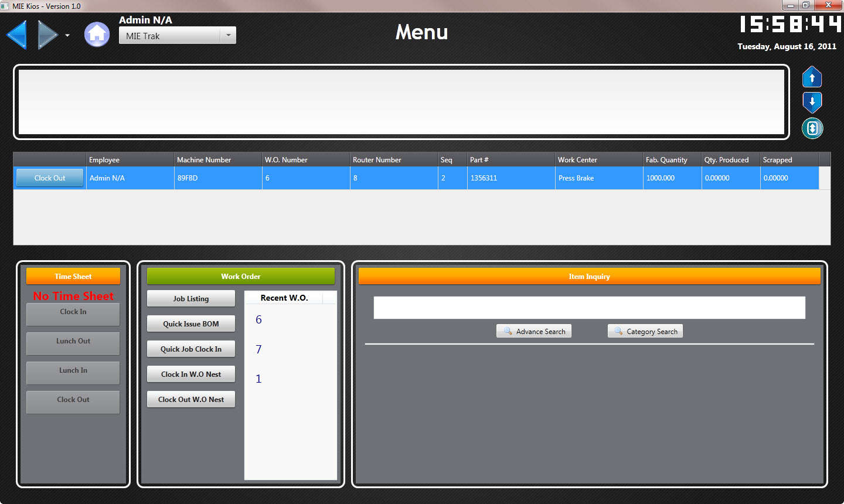Open the small navigation history dropdown arrow
The width and height of the screenshot is (844, 504).
tap(67, 36)
